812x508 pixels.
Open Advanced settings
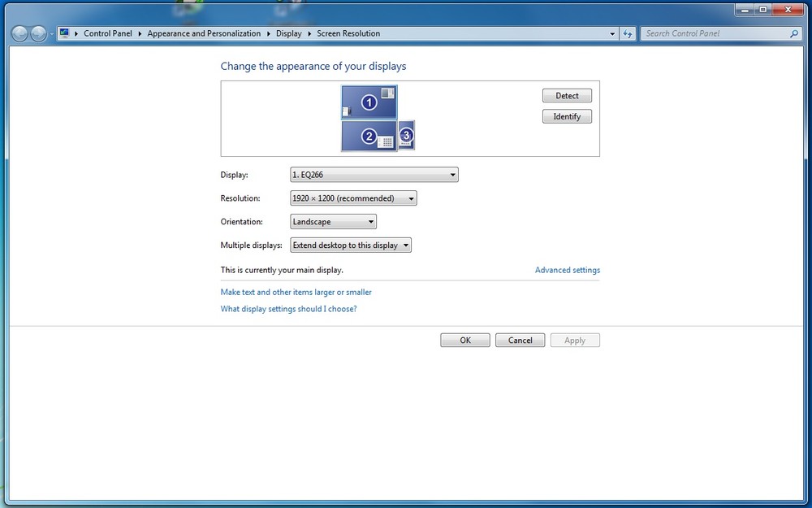tap(567, 270)
